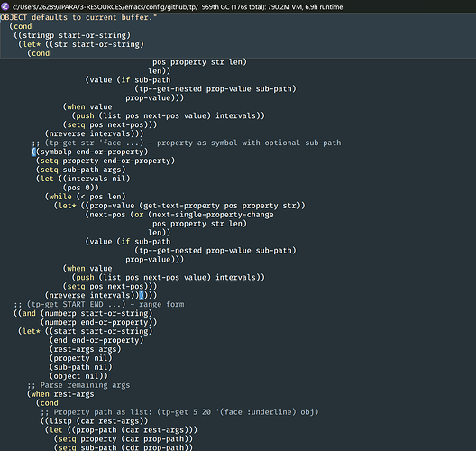This screenshot has height=451, width=476.
Task: Click the '(setq sub-path args)' line
Action: pos(81,170)
